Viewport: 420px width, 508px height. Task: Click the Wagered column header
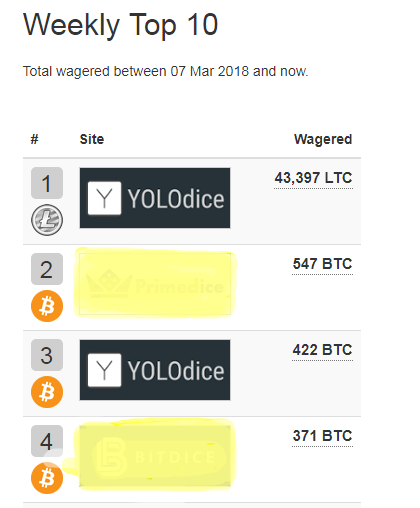323,139
